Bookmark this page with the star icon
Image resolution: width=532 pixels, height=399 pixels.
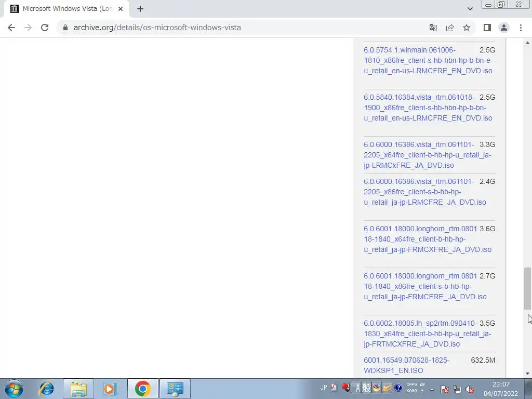click(x=467, y=28)
